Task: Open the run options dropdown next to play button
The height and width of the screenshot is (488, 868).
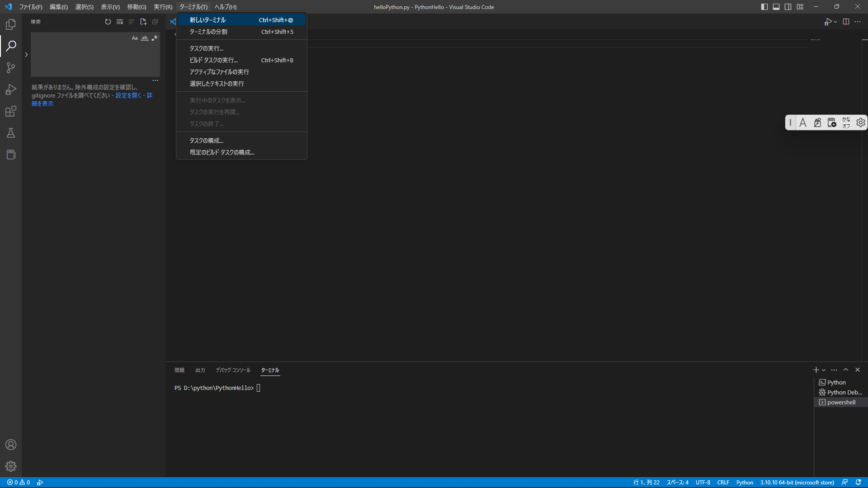Action: tap(835, 21)
